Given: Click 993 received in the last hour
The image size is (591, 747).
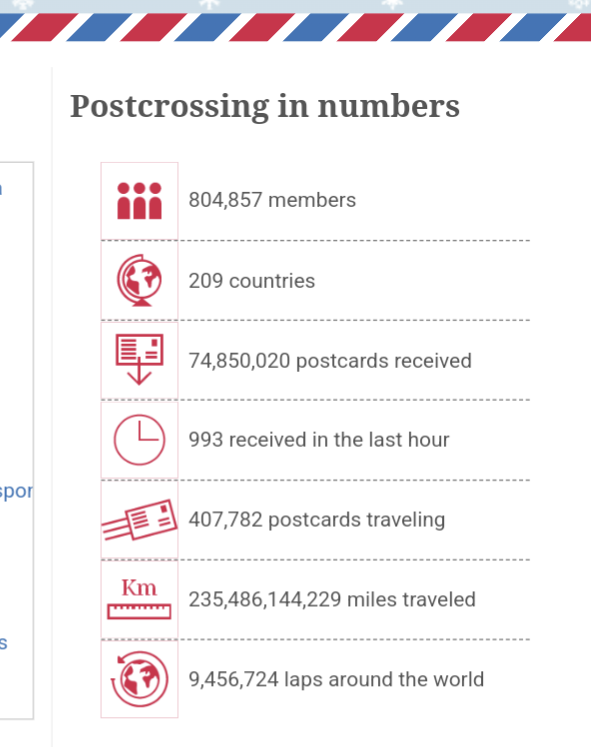Looking at the screenshot, I should point(319,440).
